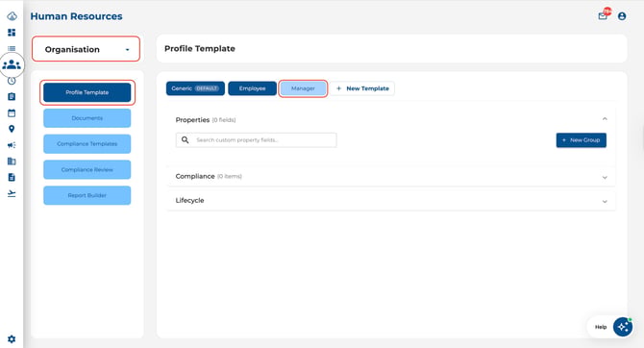Click the Compliance section title
The height and width of the screenshot is (348, 644).
pos(195,176)
